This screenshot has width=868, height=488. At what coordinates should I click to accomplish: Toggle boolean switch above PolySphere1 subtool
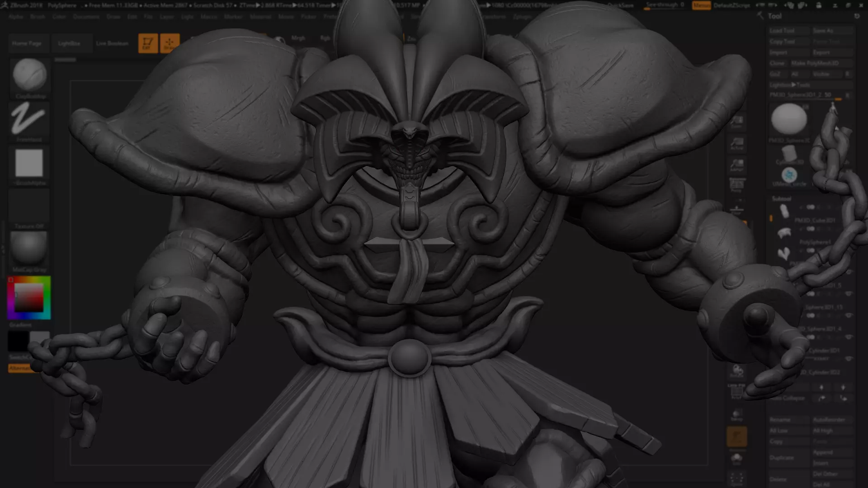click(811, 229)
